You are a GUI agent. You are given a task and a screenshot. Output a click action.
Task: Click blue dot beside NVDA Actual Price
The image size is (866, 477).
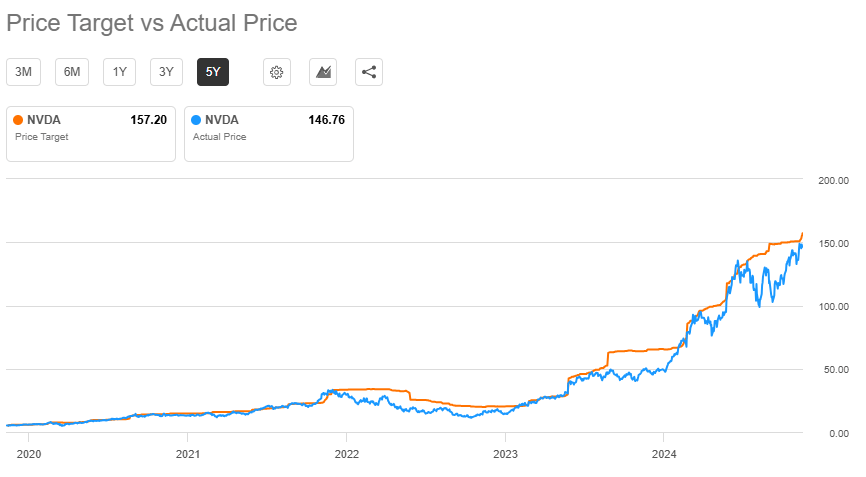tap(196, 120)
